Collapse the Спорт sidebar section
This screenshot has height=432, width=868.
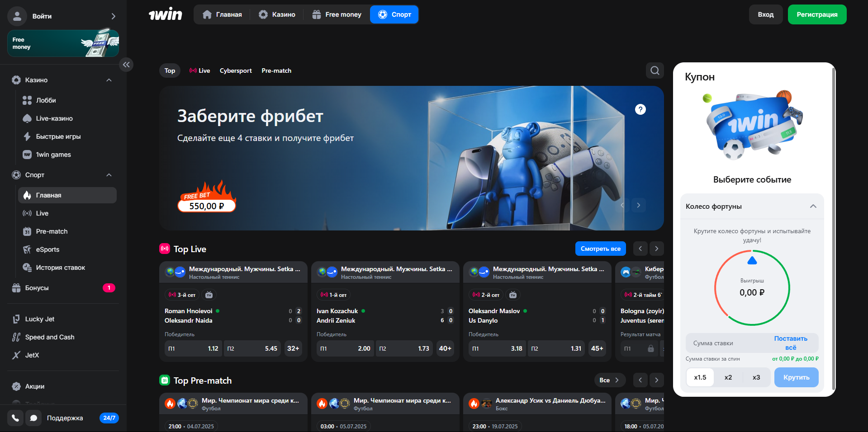pyautogui.click(x=109, y=175)
